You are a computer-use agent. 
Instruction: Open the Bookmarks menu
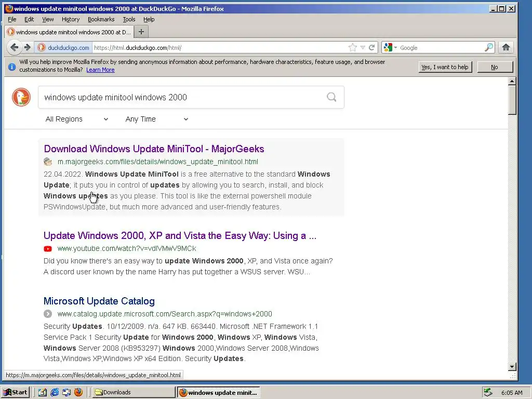click(x=101, y=19)
